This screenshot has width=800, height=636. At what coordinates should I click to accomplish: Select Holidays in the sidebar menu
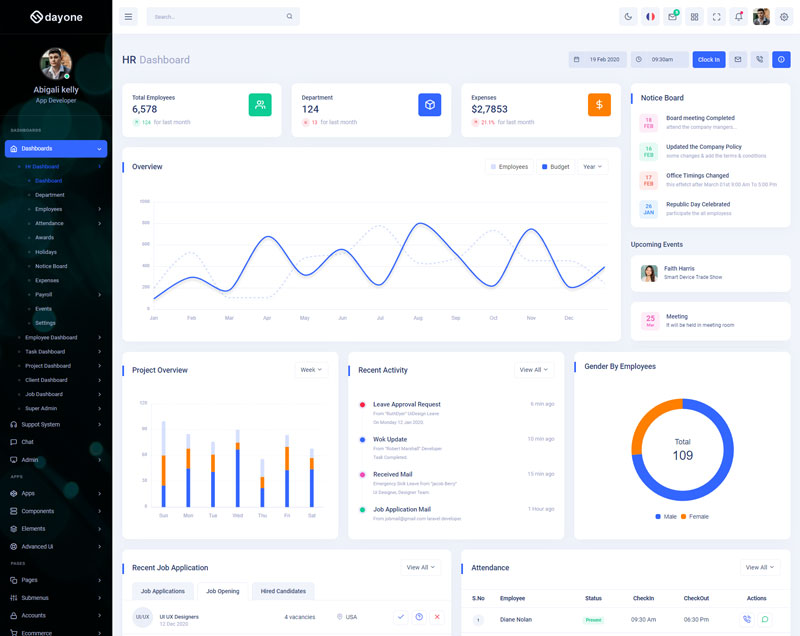click(x=46, y=252)
